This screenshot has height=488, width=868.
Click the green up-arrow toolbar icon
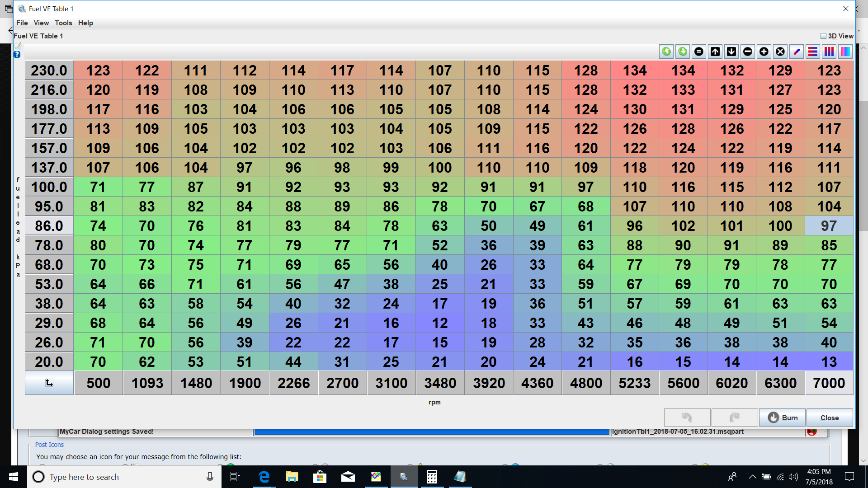[x=666, y=52]
